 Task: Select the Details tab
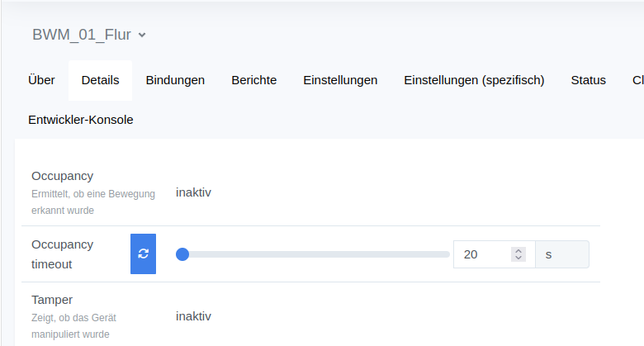100,80
